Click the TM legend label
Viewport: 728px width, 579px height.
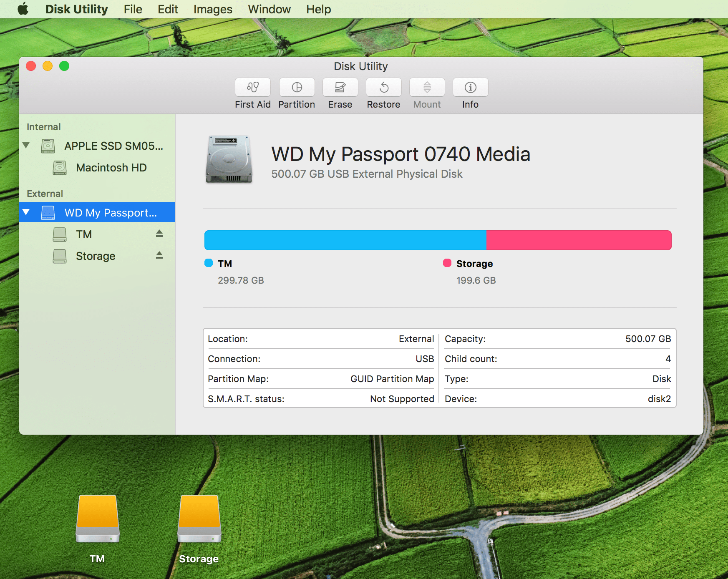pyautogui.click(x=225, y=264)
